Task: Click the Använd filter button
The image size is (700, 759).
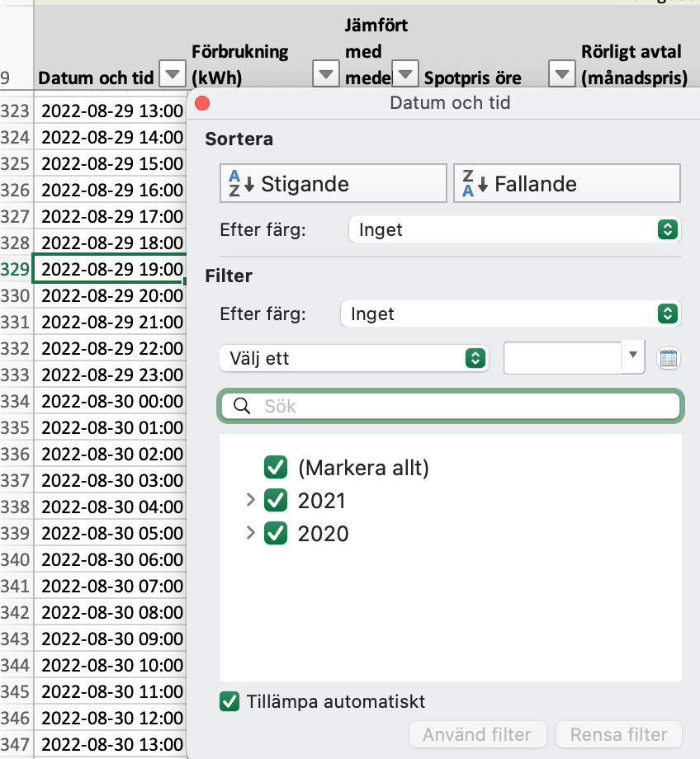Action: (478, 734)
